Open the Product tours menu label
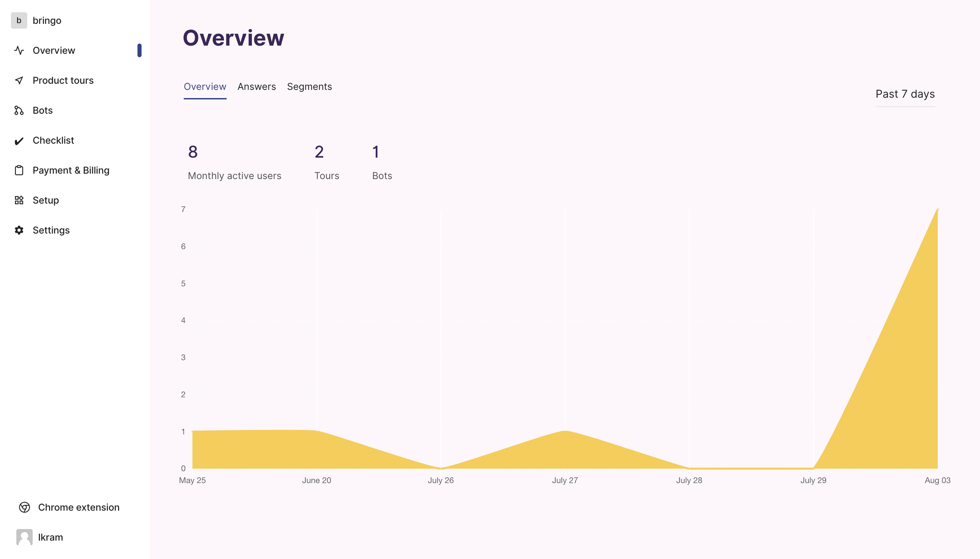The height and width of the screenshot is (559, 980). 63,80
